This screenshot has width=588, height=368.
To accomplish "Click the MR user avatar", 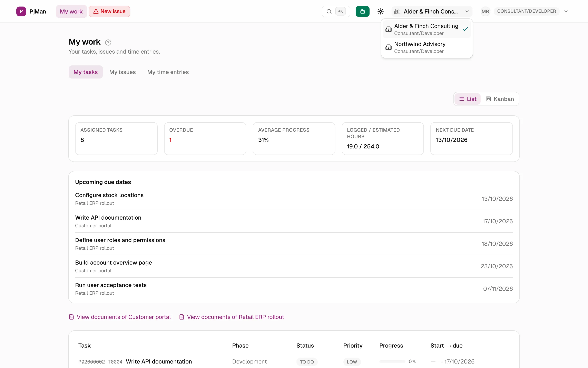I will coord(485,11).
